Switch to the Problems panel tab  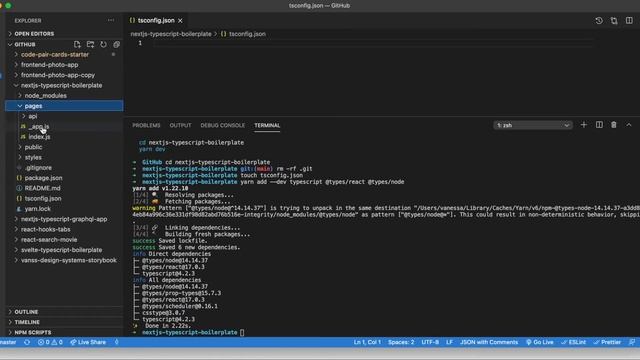pos(146,125)
